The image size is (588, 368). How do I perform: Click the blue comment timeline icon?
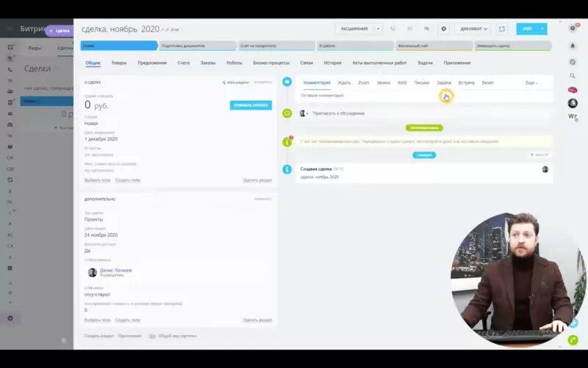click(x=287, y=82)
